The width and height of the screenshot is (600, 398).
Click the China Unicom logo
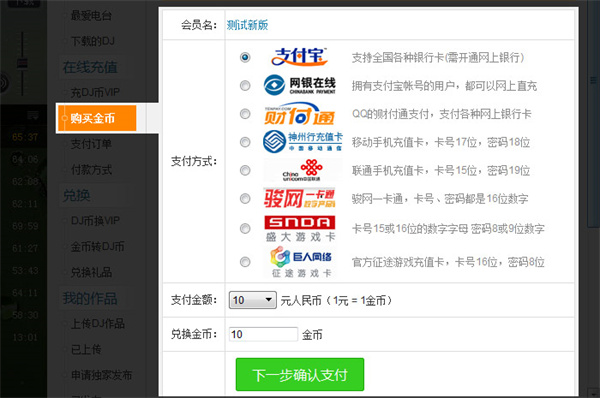pyautogui.click(x=303, y=170)
